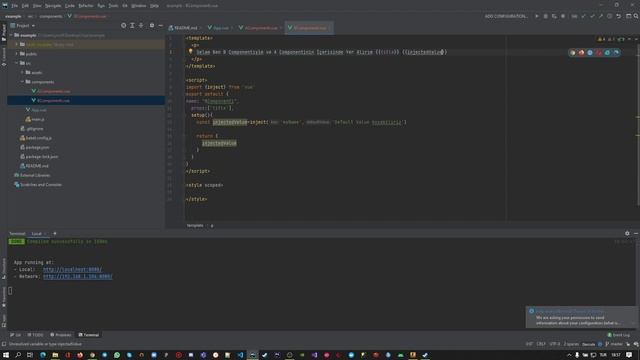Click the Git history clock icon
This screenshot has height=360, width=640.
[x=609, y=16]
